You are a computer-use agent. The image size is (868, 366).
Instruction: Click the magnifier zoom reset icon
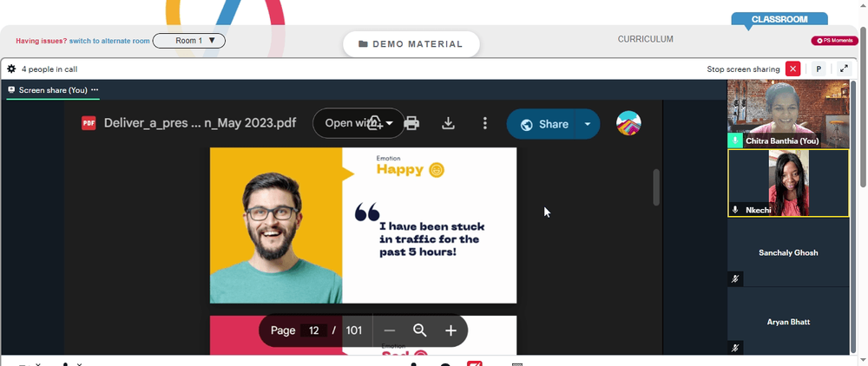(419, 330)
